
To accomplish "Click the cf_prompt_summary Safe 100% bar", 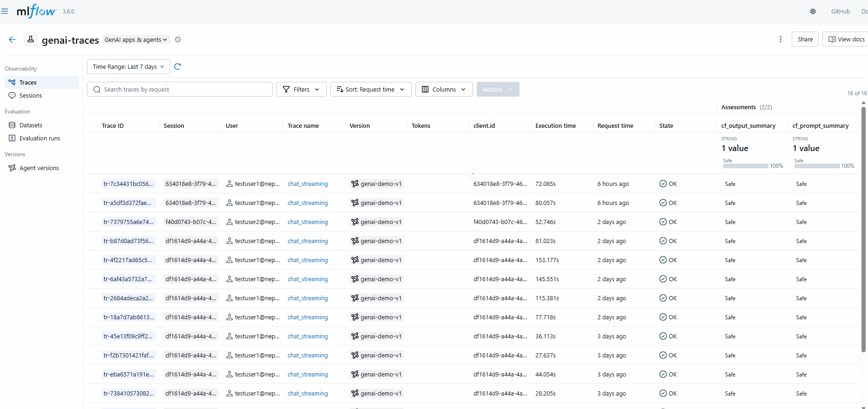I will 817,166.
